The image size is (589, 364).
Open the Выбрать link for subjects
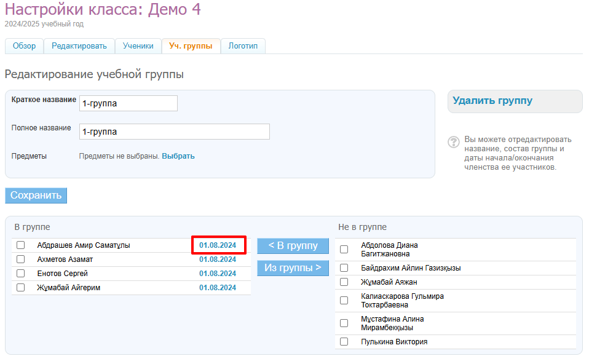[x=178, y=156]
